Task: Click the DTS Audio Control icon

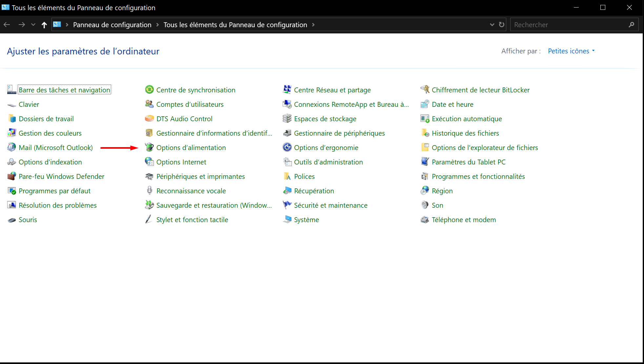Action: pyautogui.click(x=149, y=119)
